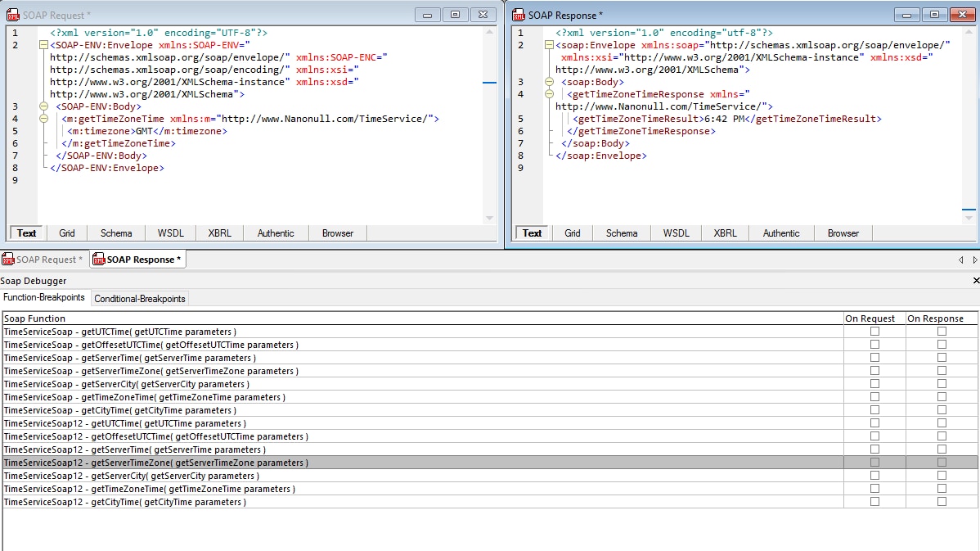Enable On Request for TimeServiceSoap12 getCityTime
The width and height of the screenshot is (980, 551).
[874, 502]
